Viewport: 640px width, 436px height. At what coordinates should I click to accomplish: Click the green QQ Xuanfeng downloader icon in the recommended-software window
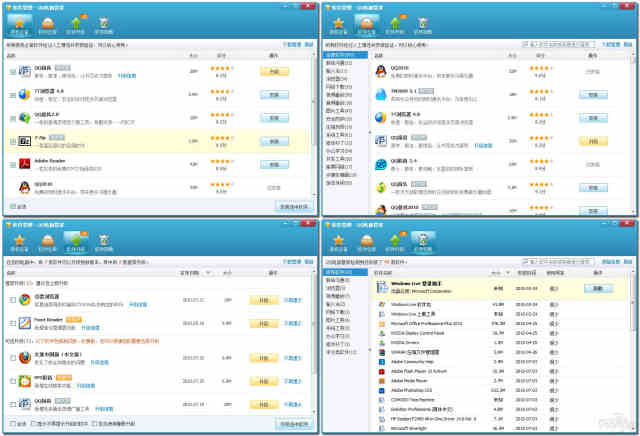[x=24, y=118]
